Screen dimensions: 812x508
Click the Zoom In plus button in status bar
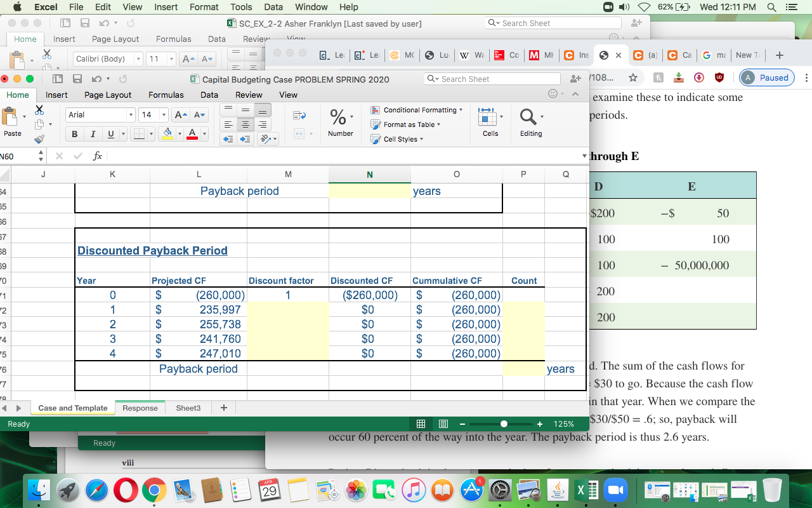540,424
